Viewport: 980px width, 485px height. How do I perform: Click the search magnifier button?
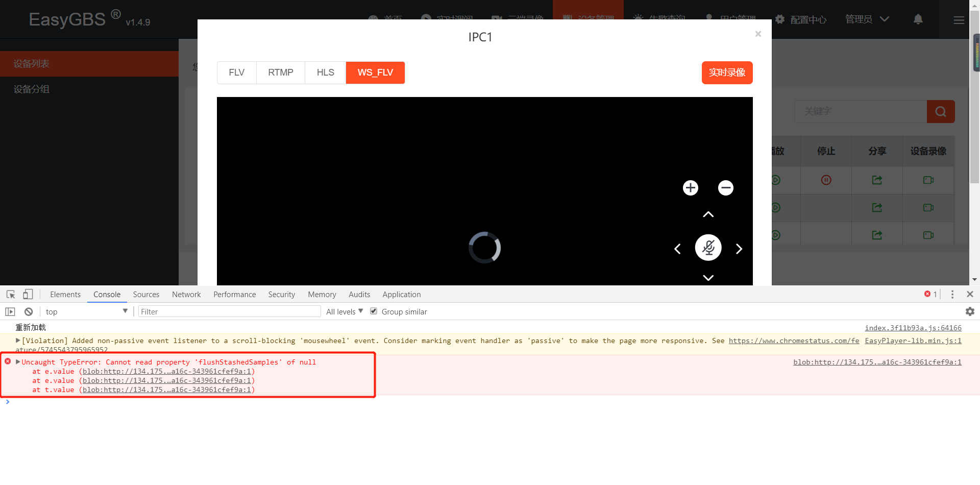pyautogui.click(x=941, y=111)
